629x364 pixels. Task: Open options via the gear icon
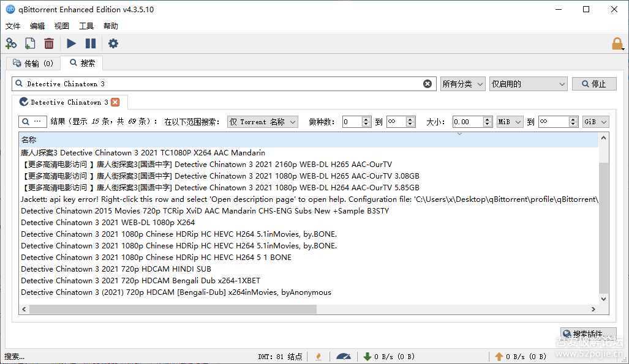click(x=113, y=43)
